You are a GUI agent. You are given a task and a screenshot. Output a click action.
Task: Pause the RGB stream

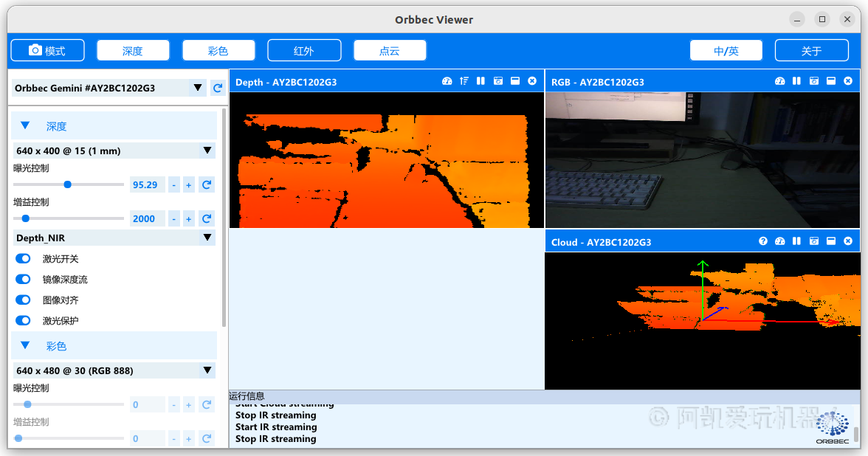(x=796, y=81)
